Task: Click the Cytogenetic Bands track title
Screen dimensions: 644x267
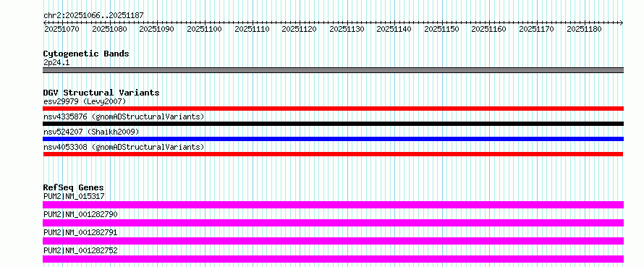Action: point(86,54)
